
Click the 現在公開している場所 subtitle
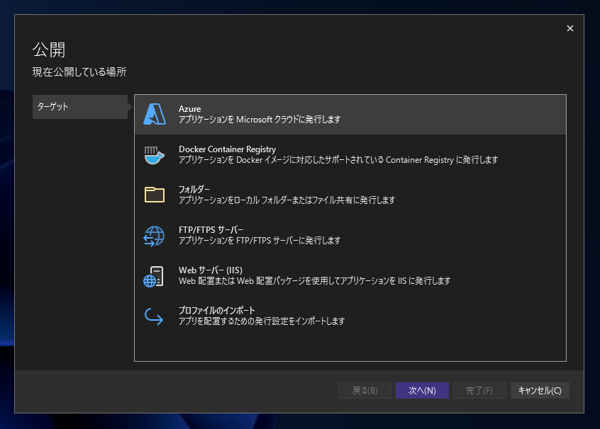[79, 72]
